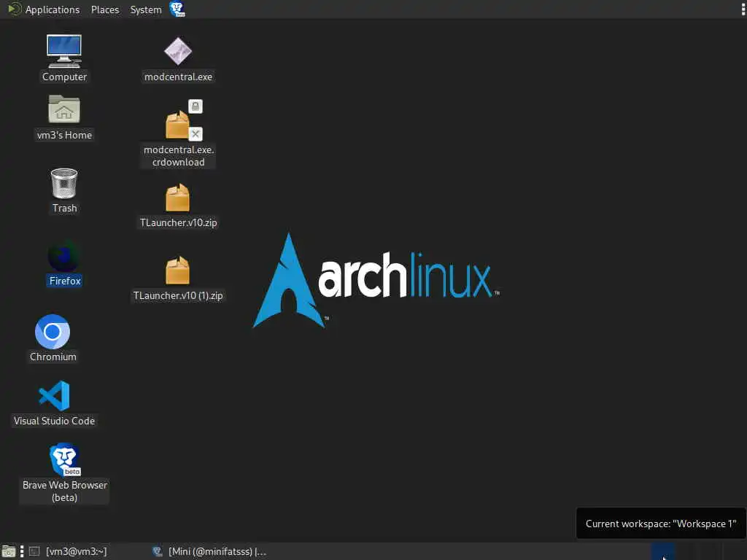
Task: Open the Applications menu
Action: pos(44,9)
